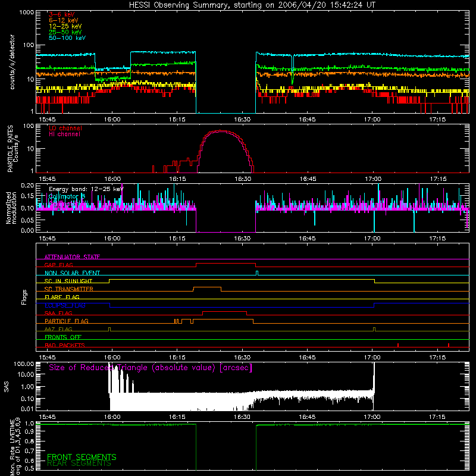Viewport: 476px width, 476px height.
Task: Click the lowered ECLIPSE FLAG segment
Action: point(242,307)
